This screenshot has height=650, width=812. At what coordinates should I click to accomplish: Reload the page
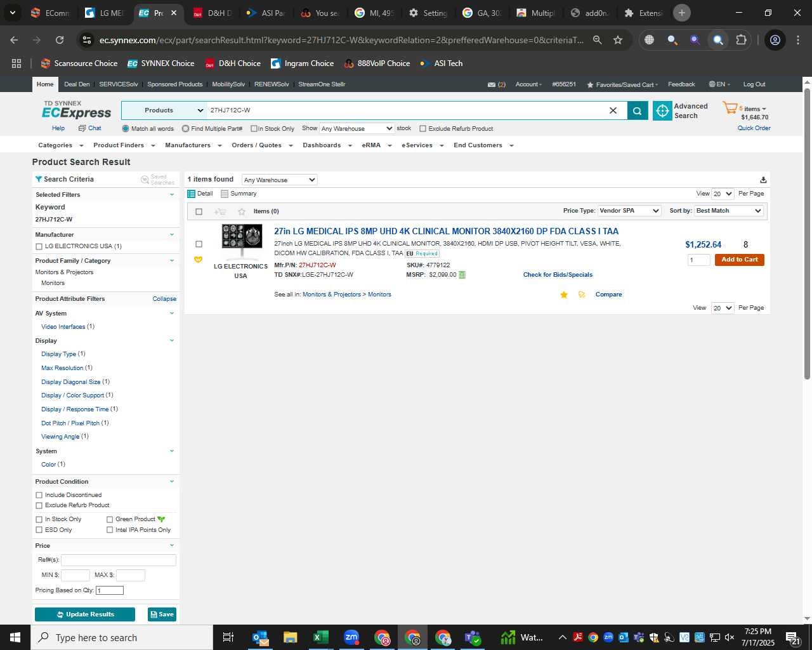60,40
